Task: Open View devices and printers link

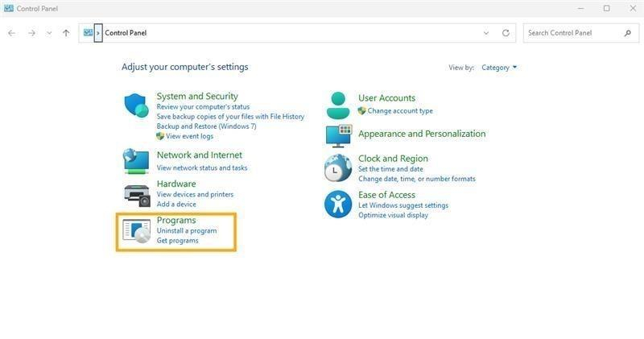Action: click(x=195, y=194)
